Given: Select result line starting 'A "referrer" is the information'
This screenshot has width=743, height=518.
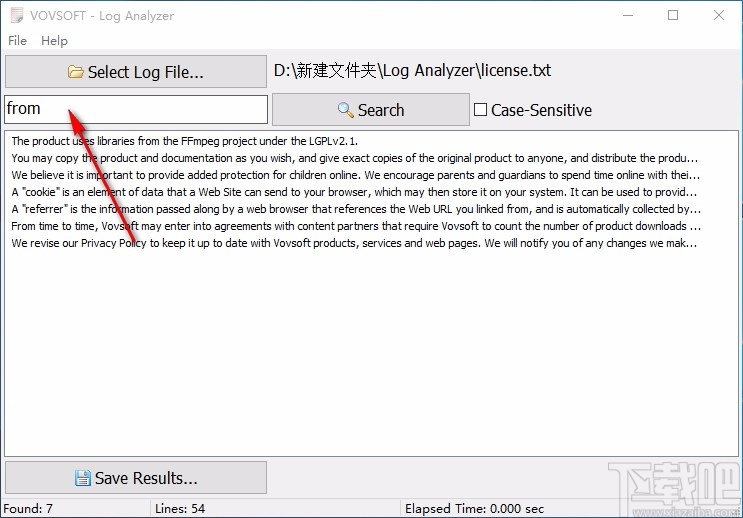Looking at the screenshot, I should click(356, 209).
